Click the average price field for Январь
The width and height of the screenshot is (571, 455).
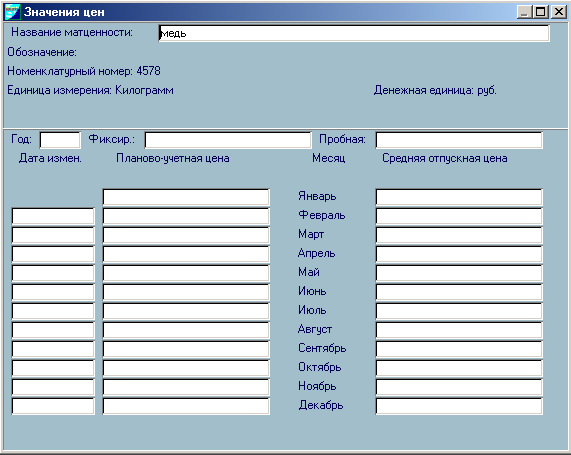(x=459, y=197)
